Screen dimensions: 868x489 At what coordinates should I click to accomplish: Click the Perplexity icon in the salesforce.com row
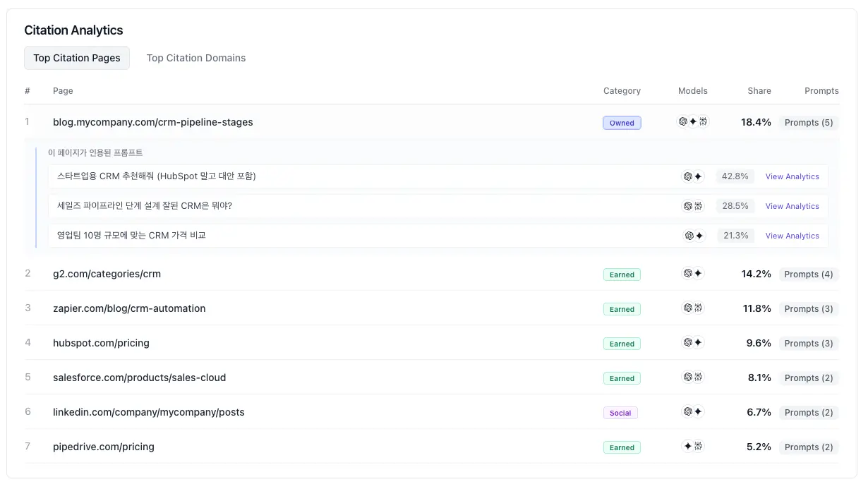[698, 377]
